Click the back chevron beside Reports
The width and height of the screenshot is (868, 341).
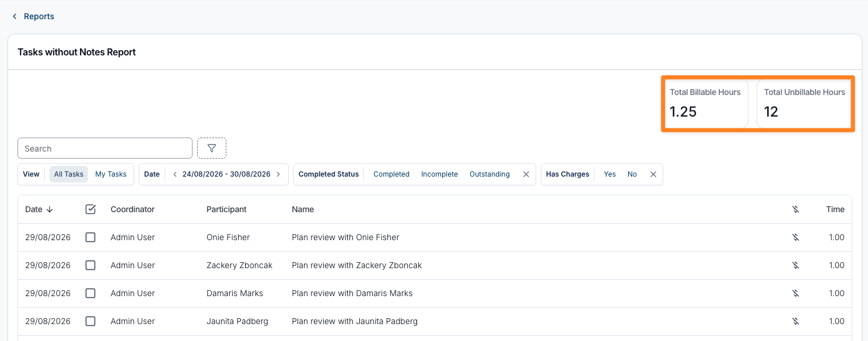pyautogui.click(x=15, y=16)
